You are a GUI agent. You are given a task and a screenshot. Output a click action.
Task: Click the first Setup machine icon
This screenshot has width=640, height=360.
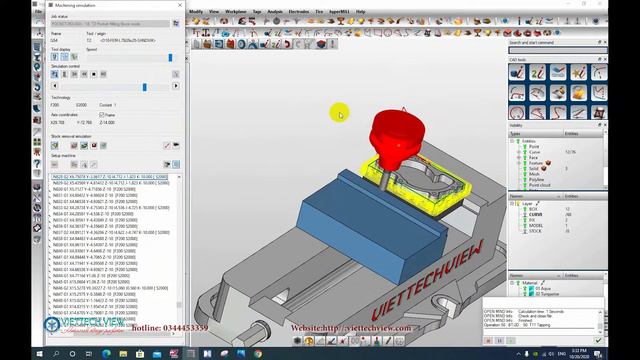55,164
